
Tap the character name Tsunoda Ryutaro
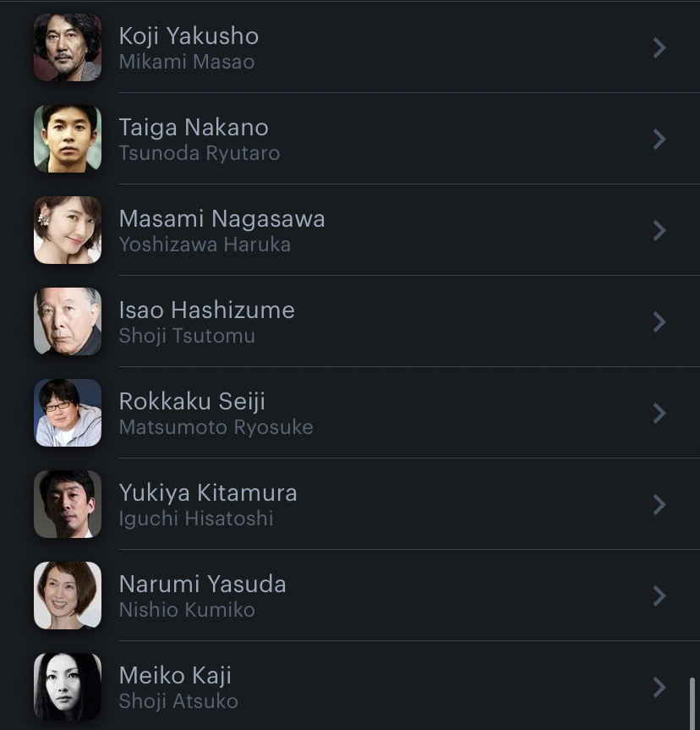coord(199,153)
